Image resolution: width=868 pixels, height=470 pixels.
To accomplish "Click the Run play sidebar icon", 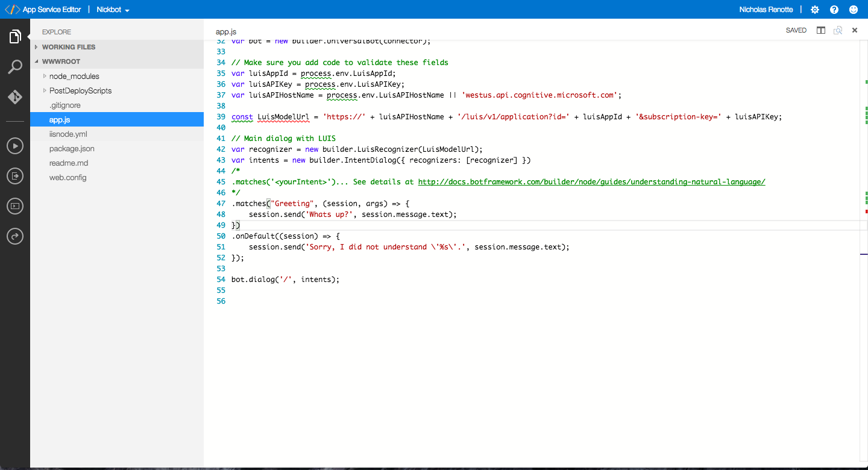I will point(15,145).
